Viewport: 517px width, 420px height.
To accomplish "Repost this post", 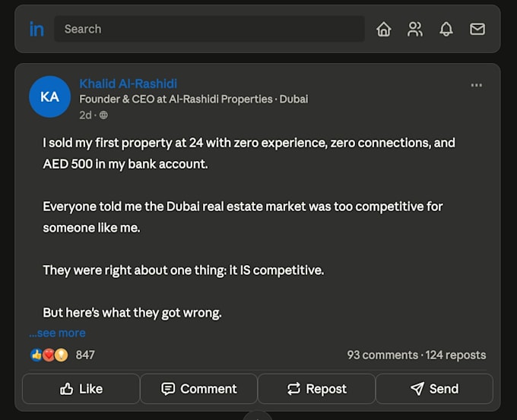I will tap(316, 389).
